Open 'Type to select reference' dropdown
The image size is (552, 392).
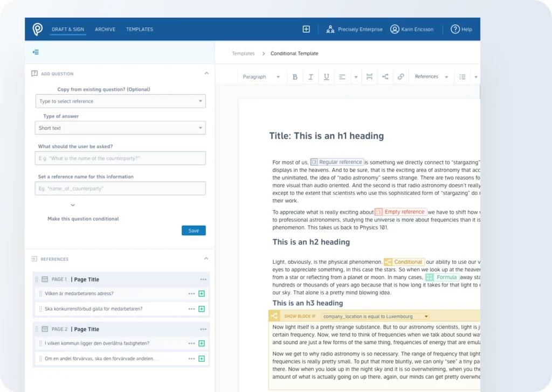click(120, 101)
